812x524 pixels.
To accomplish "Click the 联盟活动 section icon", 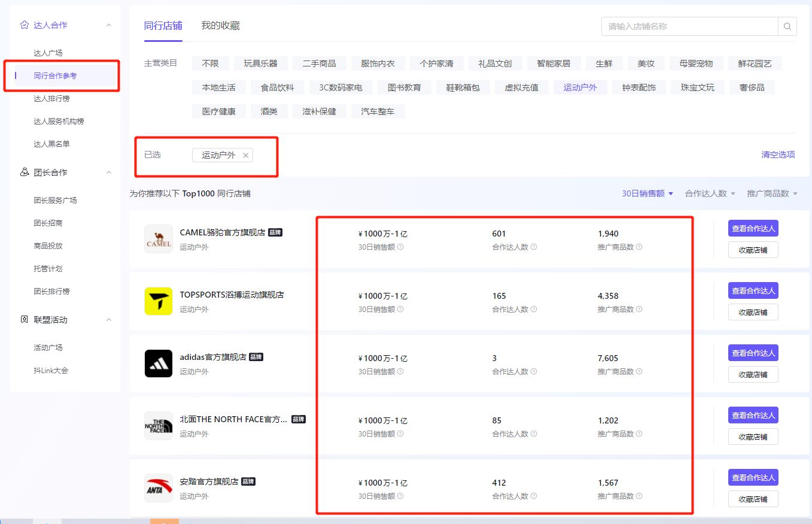I will click(x=25, y=320).
